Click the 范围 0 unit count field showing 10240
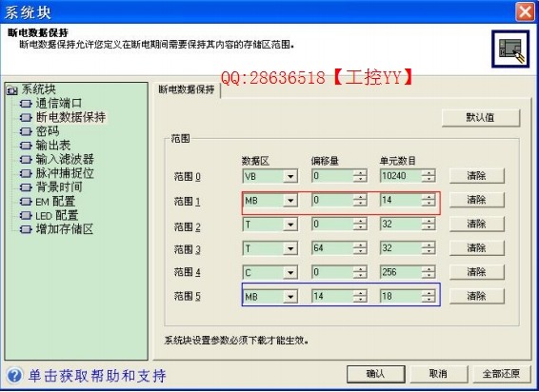The image size is (539, 392). (x=401, y=176)
